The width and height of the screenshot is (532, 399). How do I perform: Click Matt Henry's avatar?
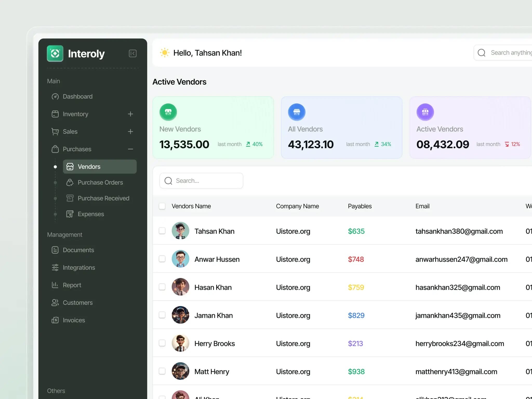point(181,371)
